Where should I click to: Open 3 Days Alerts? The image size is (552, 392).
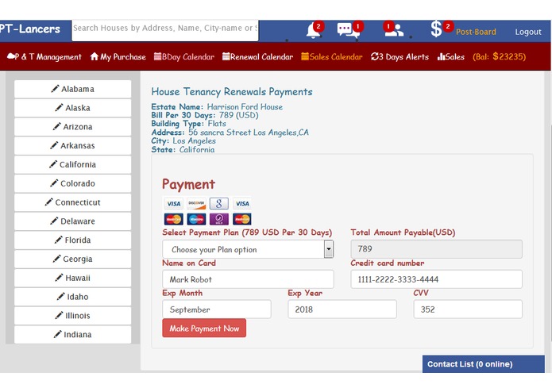pos(400,56)
